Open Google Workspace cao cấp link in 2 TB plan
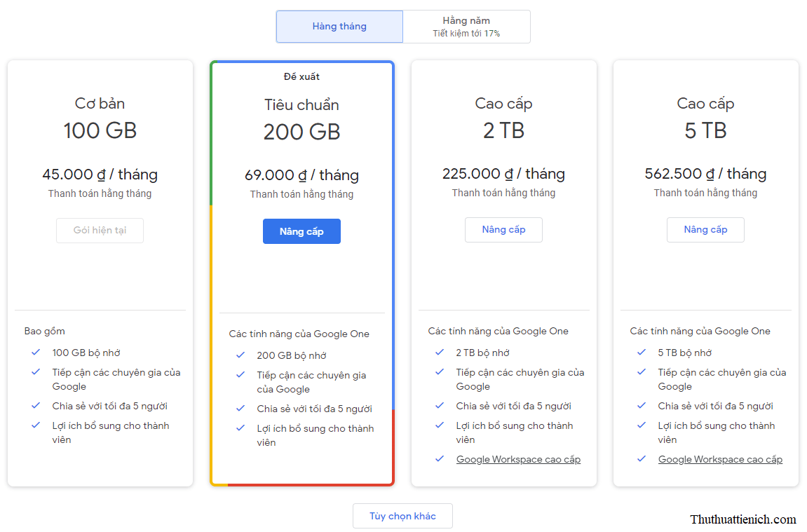This screenshot has width=807, height=532. 518,459
